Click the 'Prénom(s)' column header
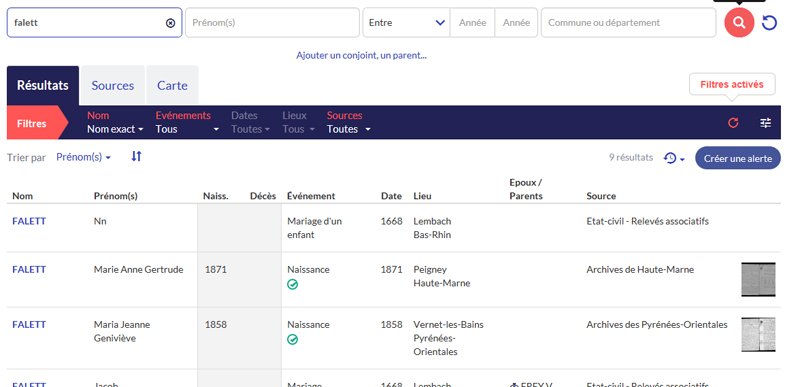The height and width of the screenshot is (387, 800). 116,196
